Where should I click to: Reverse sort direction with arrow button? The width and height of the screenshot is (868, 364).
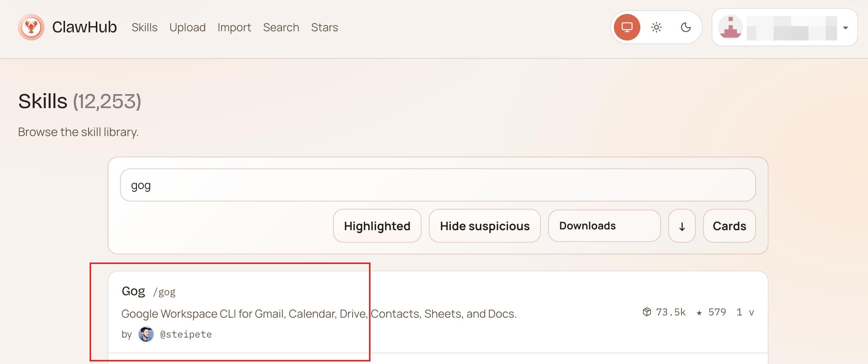[x=681, y=226]
